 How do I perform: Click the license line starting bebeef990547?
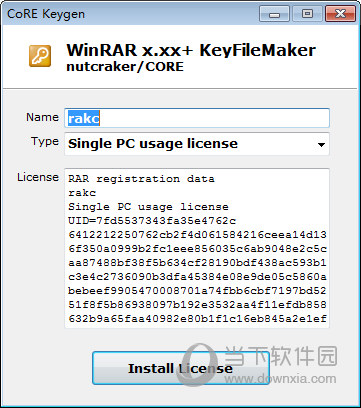point(197,291)
